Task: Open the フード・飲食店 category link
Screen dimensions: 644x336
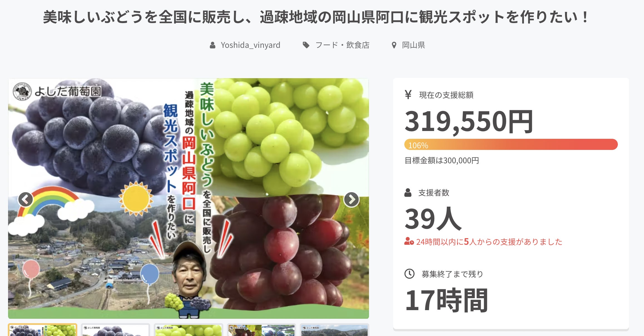Action: tap(342, 45)
